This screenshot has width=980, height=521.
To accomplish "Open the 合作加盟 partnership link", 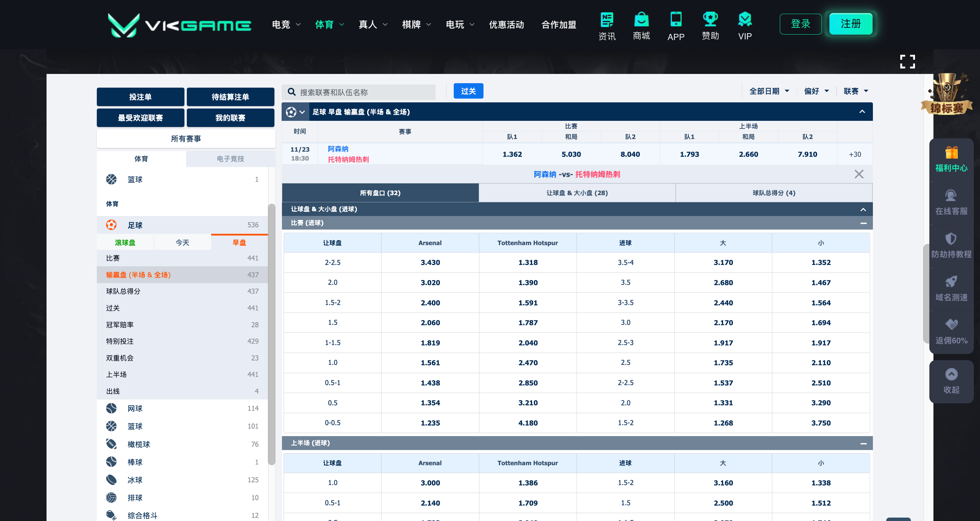I will pyautogui.click(x=558, y=25).
